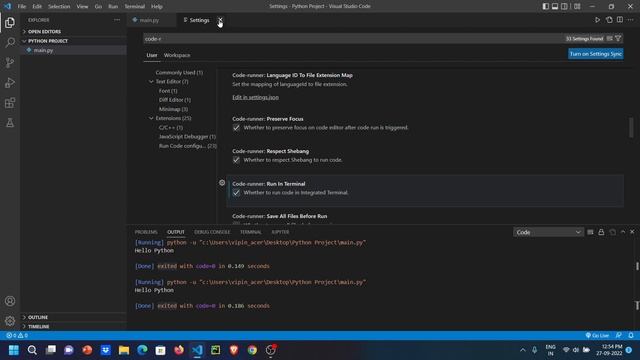Open Explorer views and more actions ellipsis
640x360 pixels.
tap(117, 20)
